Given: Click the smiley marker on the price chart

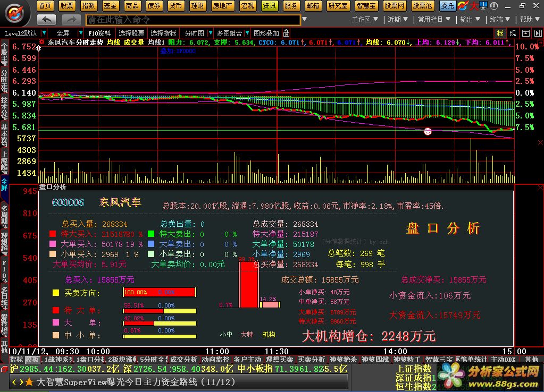Looking at the screenshot, I should point(428,131).
